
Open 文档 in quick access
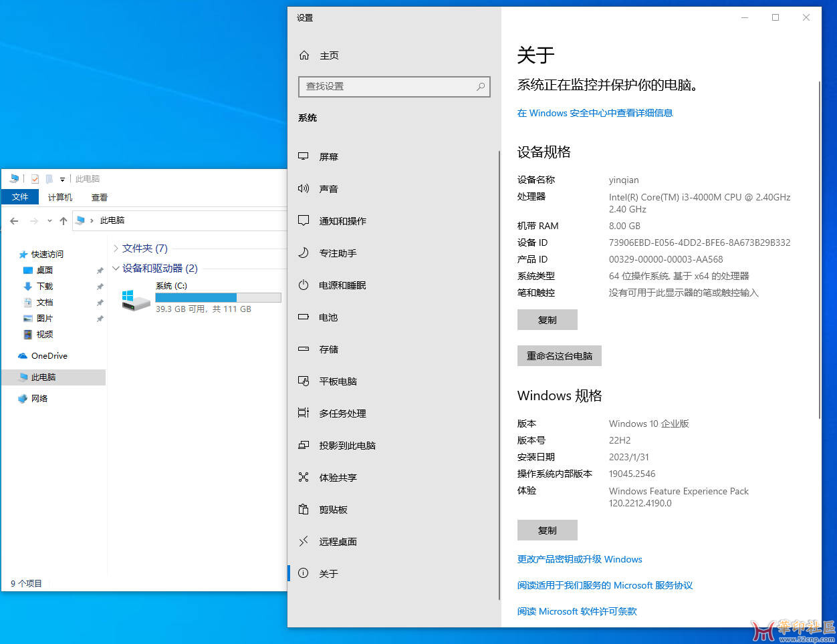(x=37, y=302)
